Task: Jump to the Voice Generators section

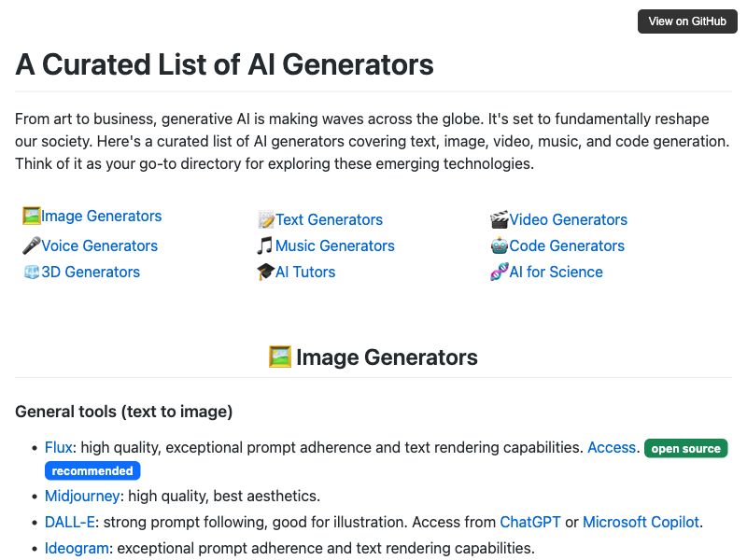Action: pyautogui.click(x=99, y=246)
